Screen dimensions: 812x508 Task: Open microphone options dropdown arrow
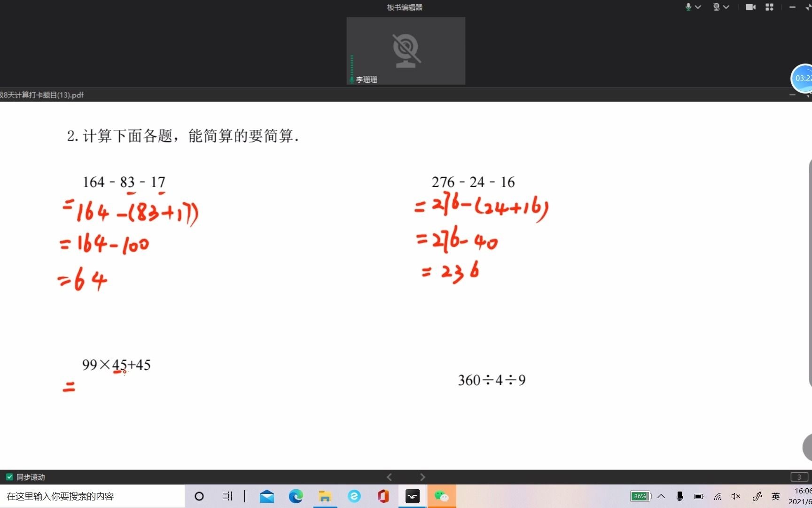click(x=698, y=7)
